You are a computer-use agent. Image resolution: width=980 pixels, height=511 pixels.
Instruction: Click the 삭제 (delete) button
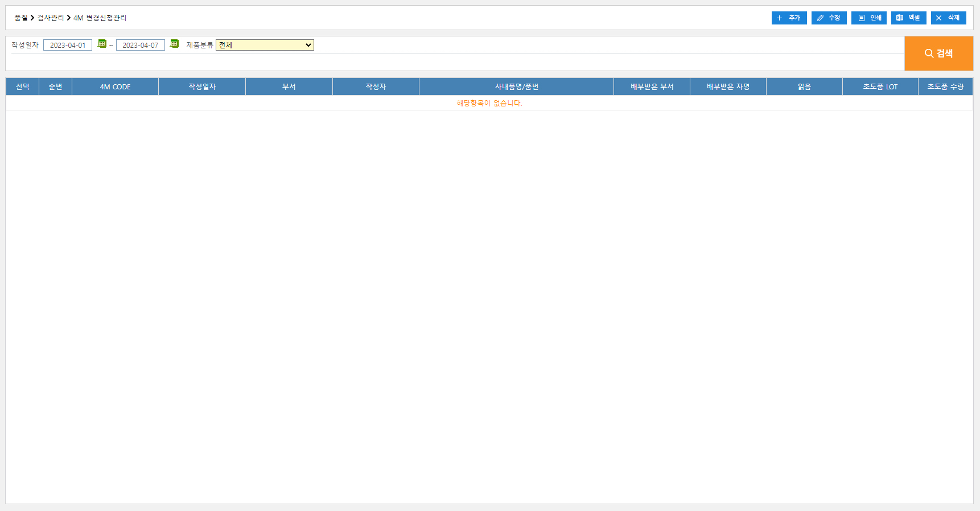tap(948, 18)
